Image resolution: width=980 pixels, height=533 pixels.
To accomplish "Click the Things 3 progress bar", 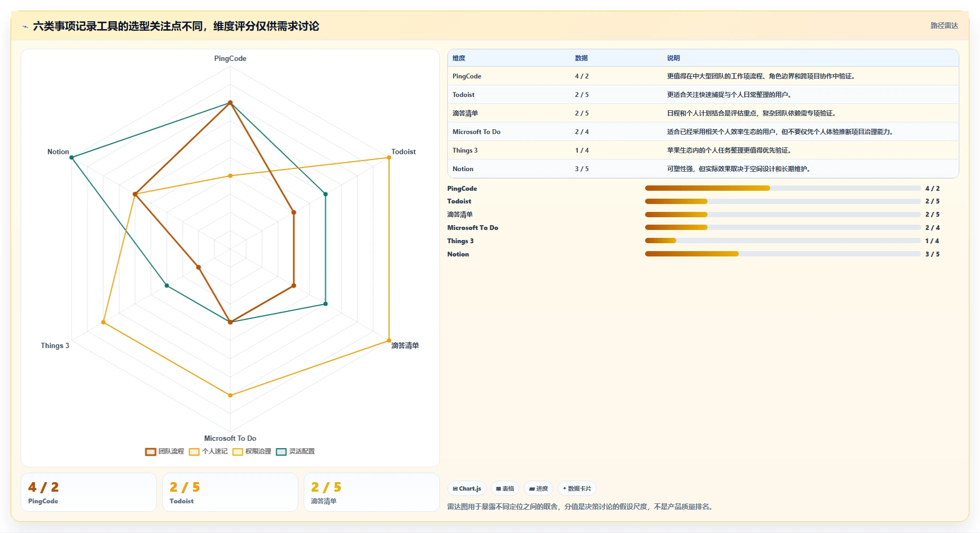I will [783, 241].
